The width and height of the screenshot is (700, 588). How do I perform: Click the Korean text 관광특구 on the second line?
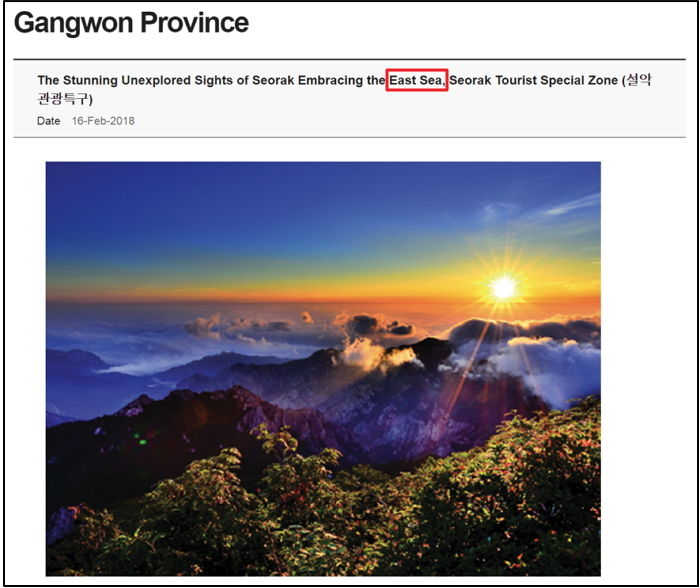(x=63, y=99)
